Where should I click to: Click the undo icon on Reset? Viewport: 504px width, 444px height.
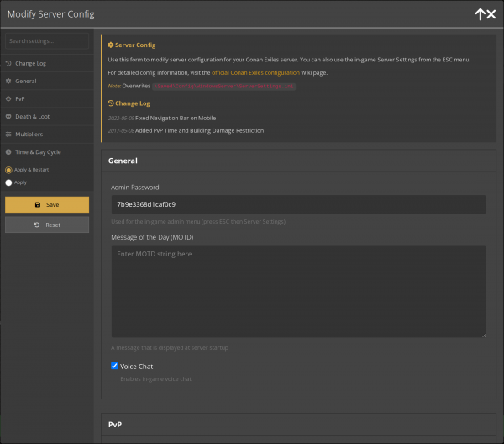click(37, 225)
